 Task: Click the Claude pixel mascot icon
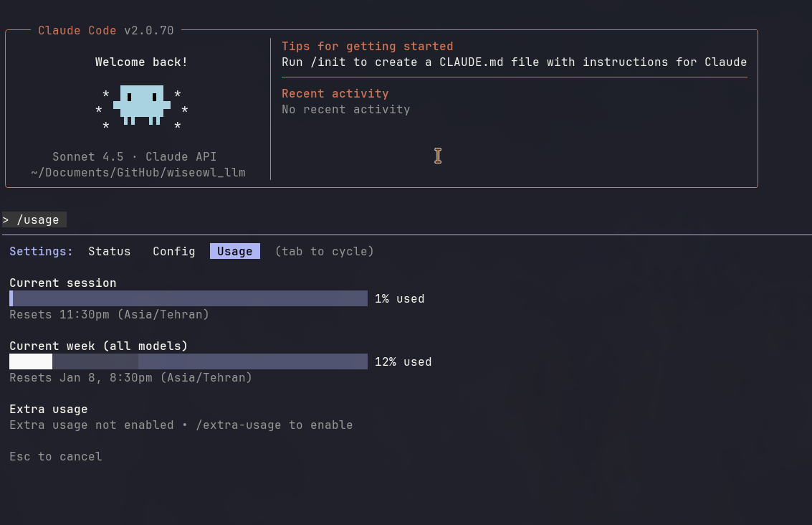click(141, 104)
